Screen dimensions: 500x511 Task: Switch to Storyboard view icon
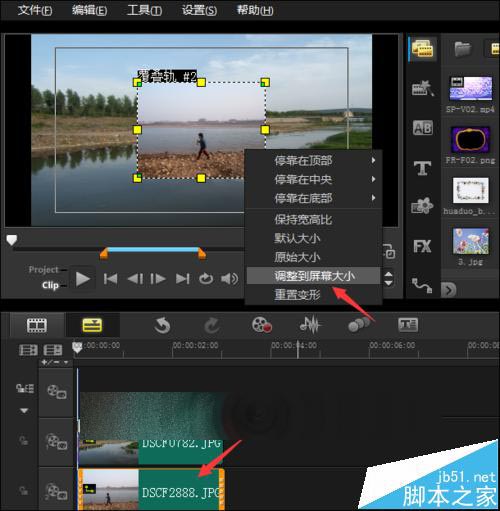37,325
